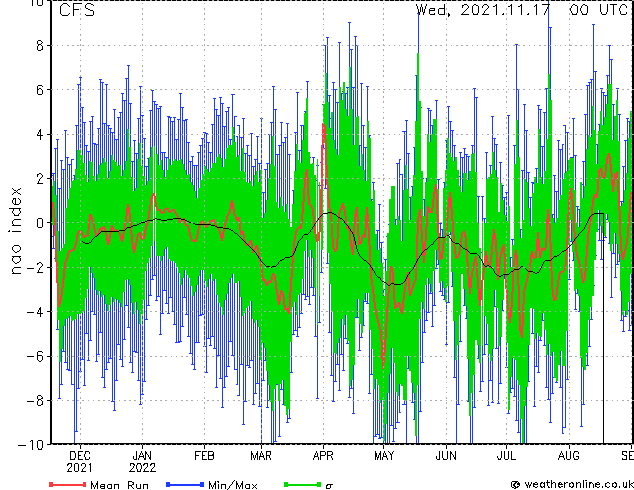Click the CFS model label
Viewport: 634px width, 490px height.
tap(77, 10)
